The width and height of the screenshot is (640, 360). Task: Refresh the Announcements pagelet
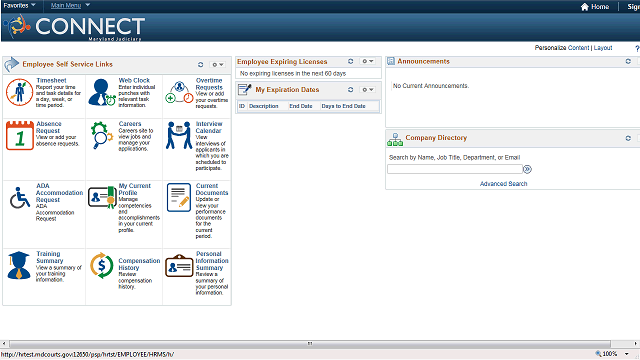coord(628,61)
